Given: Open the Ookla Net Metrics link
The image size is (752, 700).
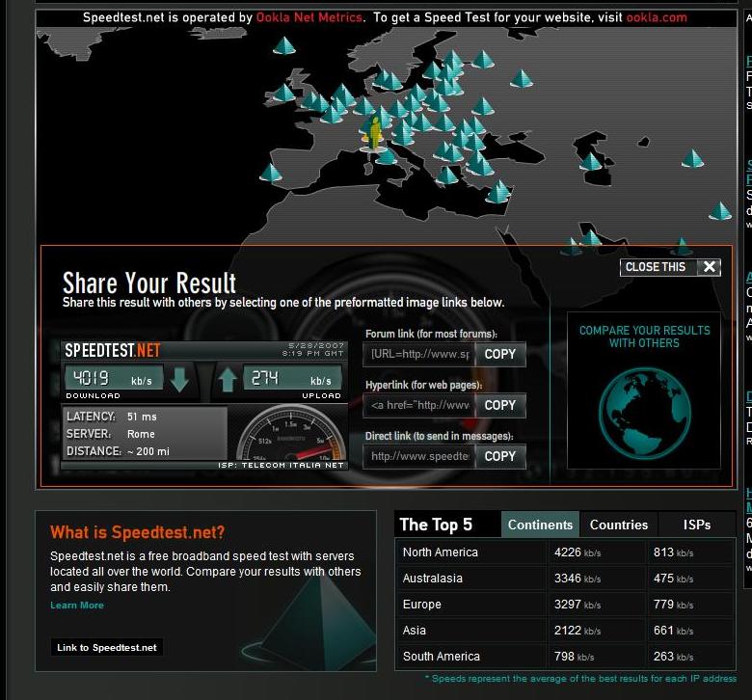Looking at the screenshot, I should (x=309, y=17).
